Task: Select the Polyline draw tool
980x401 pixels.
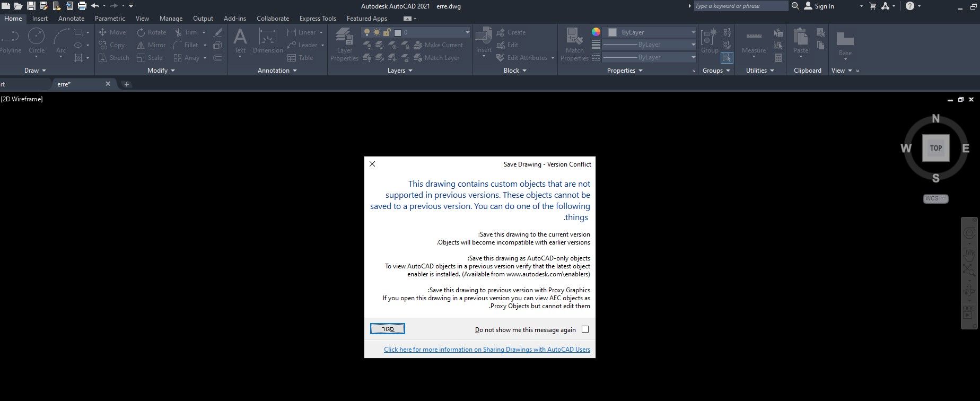Action: point(10,41)
